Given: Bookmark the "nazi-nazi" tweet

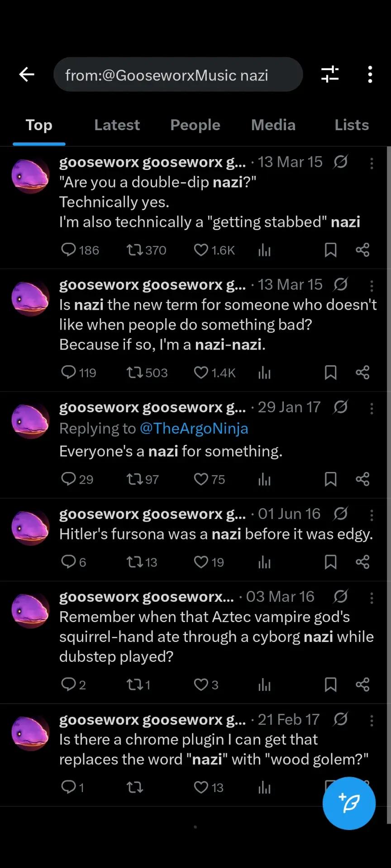Looking at the screenshot, I should point(331,373).
